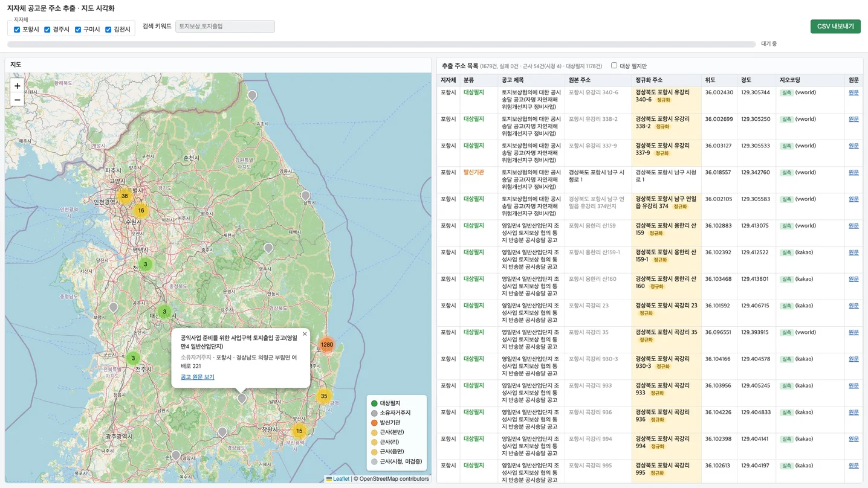Zoom in on the map

point(17,86)
